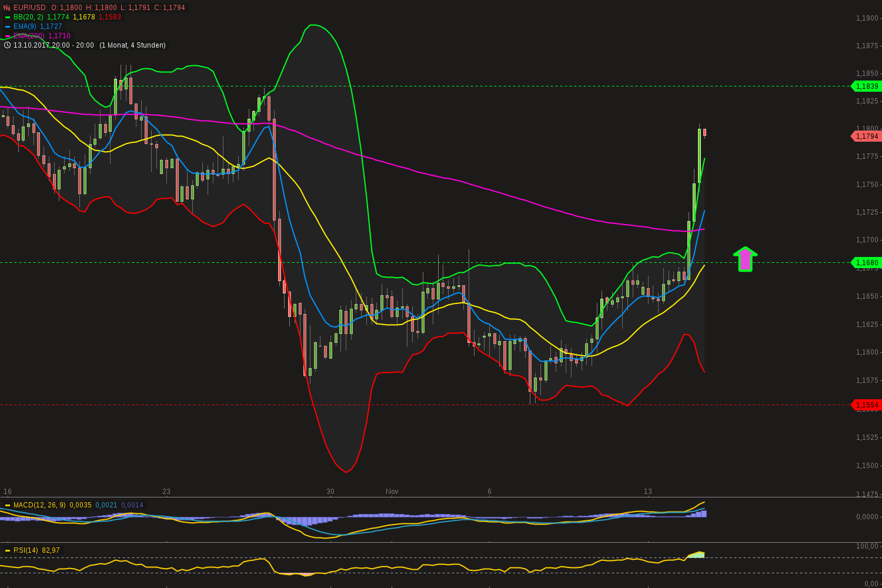This screenshot has width=882, height=588.
Task: Click the 16 date label on time axis
Action: 8,492
